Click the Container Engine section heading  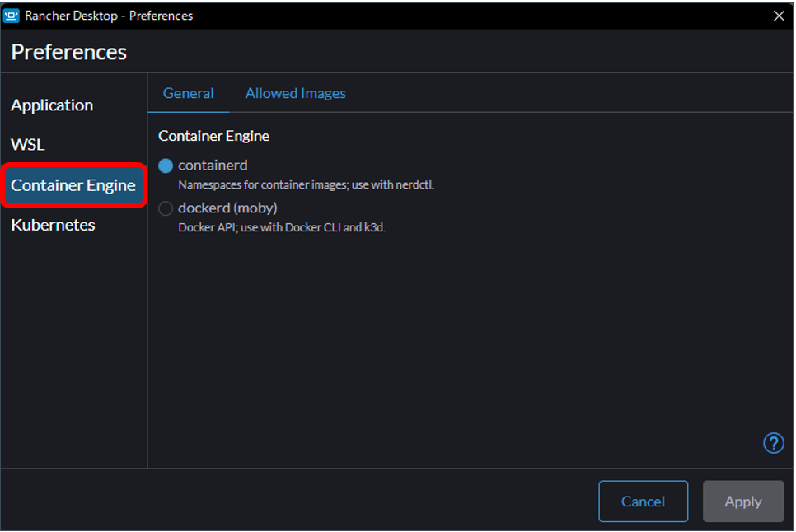click(213, 136)
